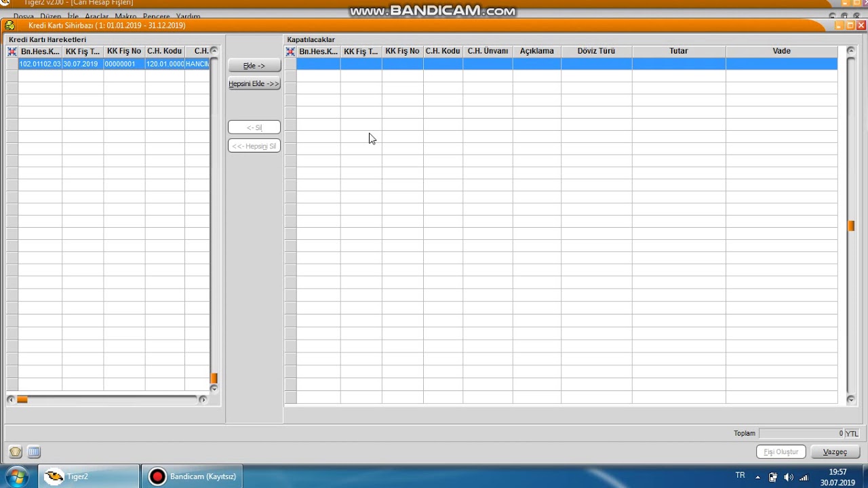Open the Yardım menu
This screenshot has height=488, width=868.
click(189, 16)
